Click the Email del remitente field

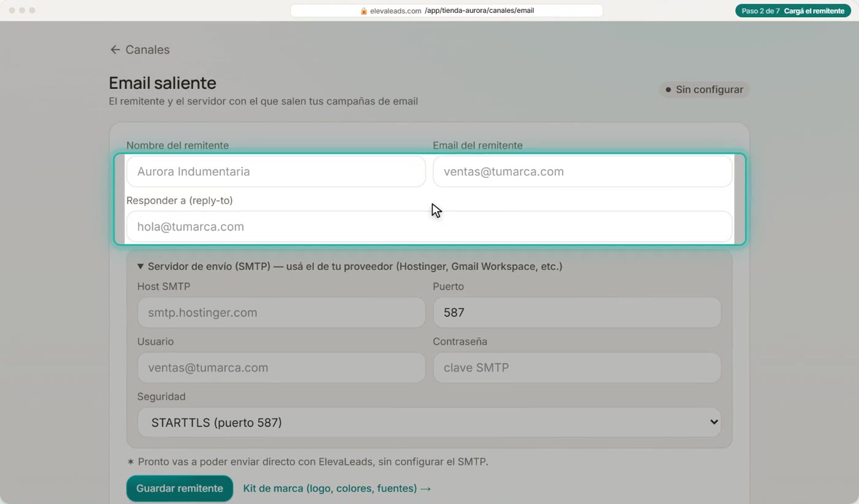(x=582, y=172)
